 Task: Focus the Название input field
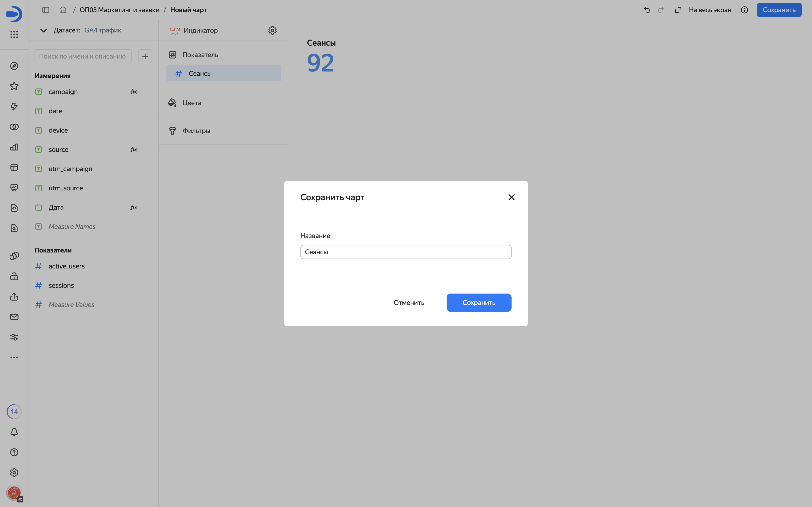(406, 252)
